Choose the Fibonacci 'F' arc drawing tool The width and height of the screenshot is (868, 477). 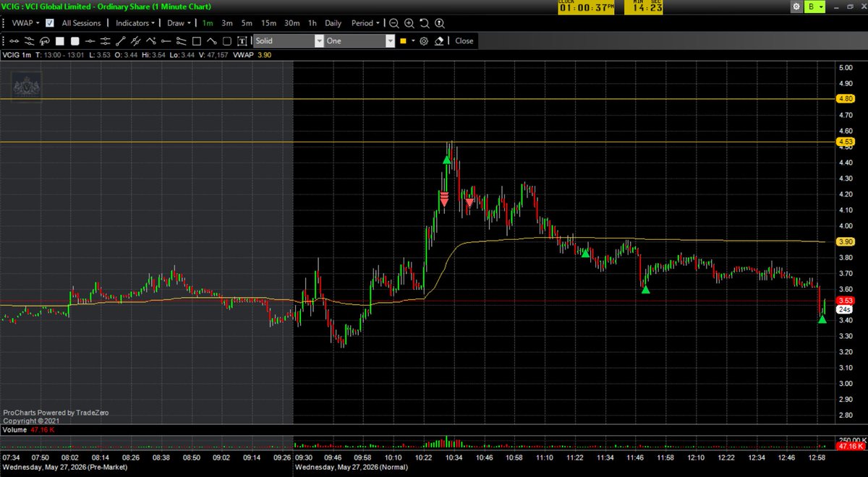[x=44, y=41]
